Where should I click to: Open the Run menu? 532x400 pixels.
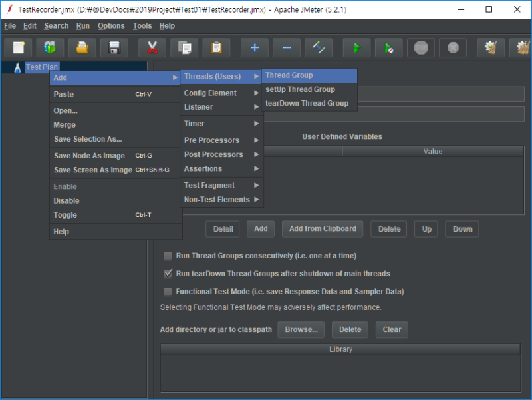click(82, 26)
